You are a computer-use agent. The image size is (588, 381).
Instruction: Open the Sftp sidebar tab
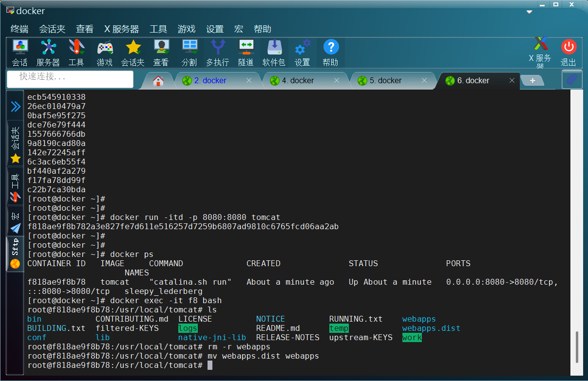click(x=16, y=254)
